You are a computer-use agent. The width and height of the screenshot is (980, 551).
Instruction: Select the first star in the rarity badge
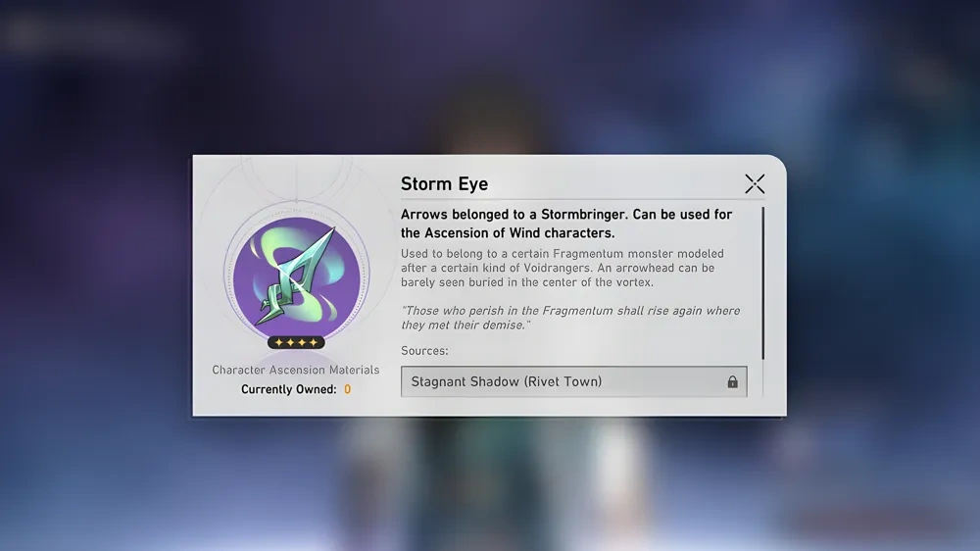pyautogui.click(x=278, y=342)
